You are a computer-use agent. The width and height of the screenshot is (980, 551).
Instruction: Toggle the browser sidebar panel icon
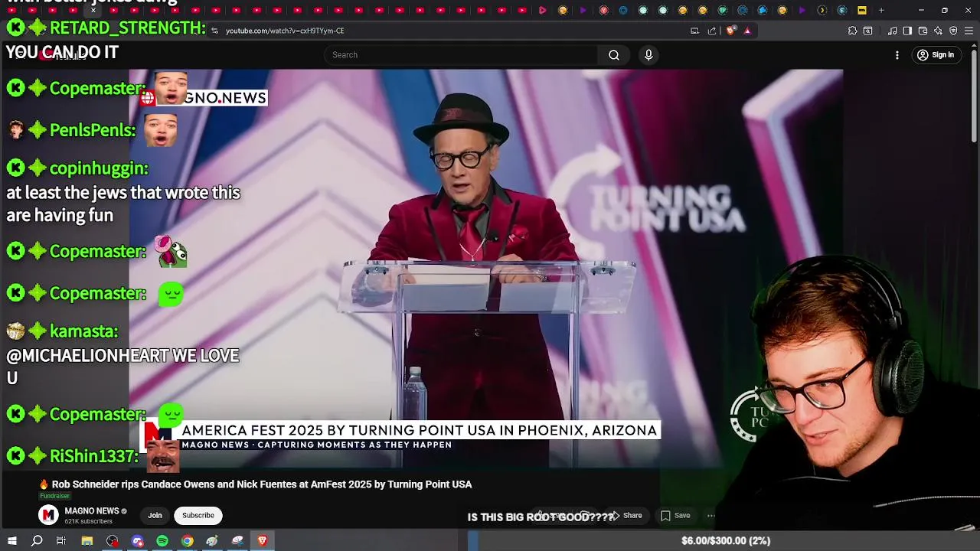[x=907, y=31]
